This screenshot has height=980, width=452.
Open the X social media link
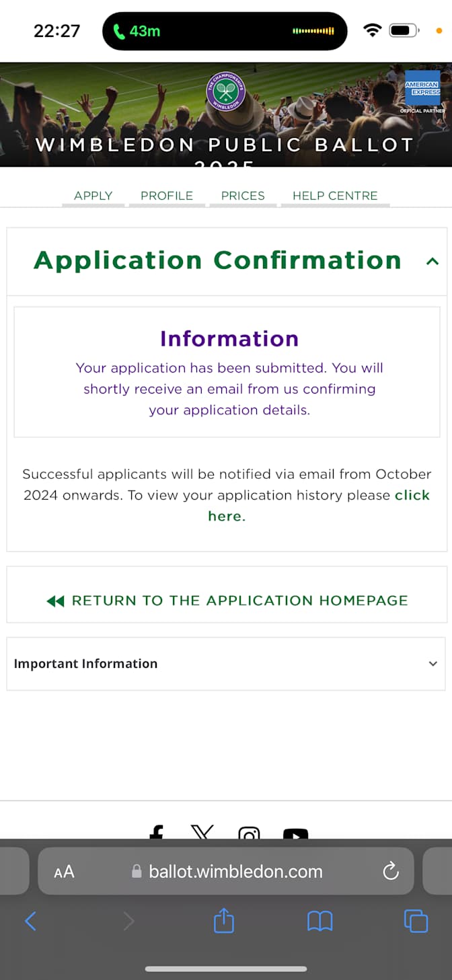point(202,833)
